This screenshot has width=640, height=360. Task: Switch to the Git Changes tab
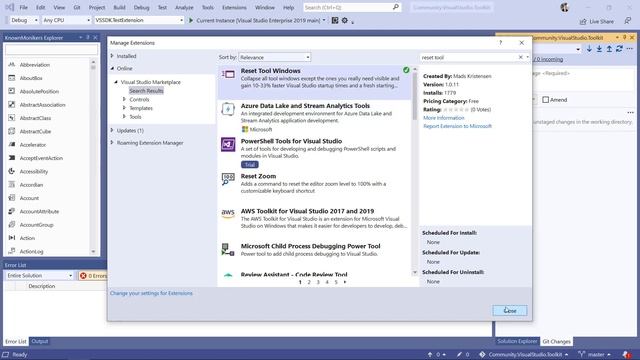point(556,341)
